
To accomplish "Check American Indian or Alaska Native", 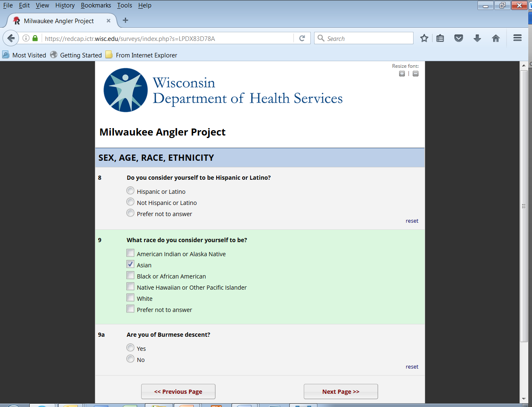I will 130,253.
